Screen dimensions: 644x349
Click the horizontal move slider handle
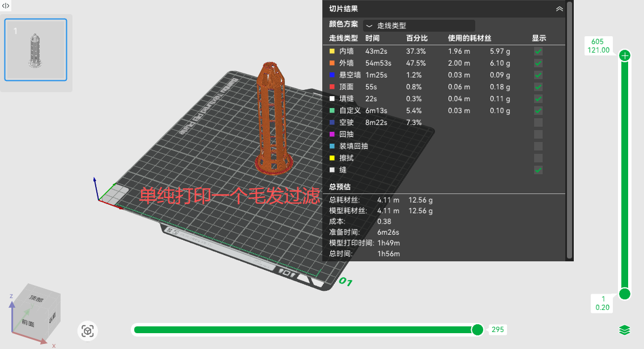pyautogui.click(x=477, y=330)
